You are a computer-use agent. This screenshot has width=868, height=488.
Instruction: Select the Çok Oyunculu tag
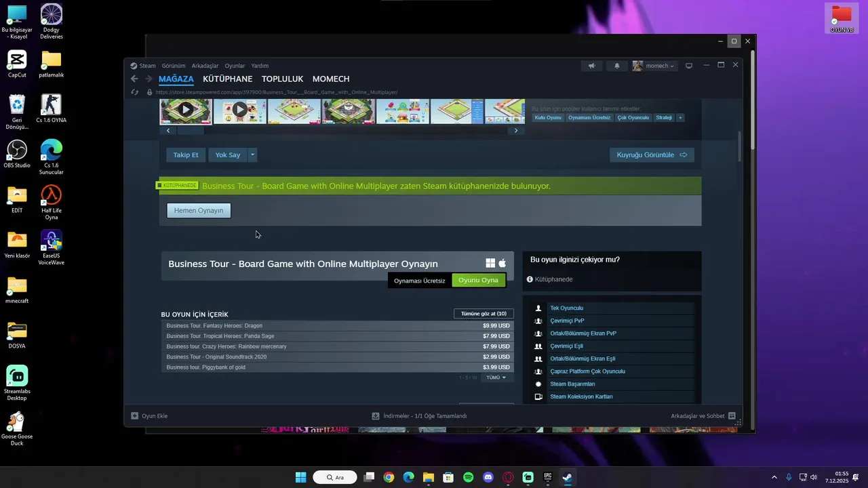(x=633, y=117)
